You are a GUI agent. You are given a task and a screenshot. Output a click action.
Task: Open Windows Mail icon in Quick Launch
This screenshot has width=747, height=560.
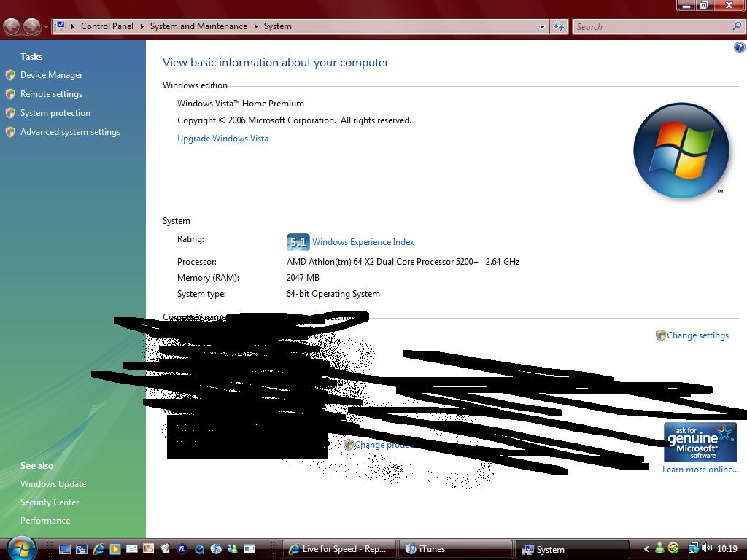[132, 549]
